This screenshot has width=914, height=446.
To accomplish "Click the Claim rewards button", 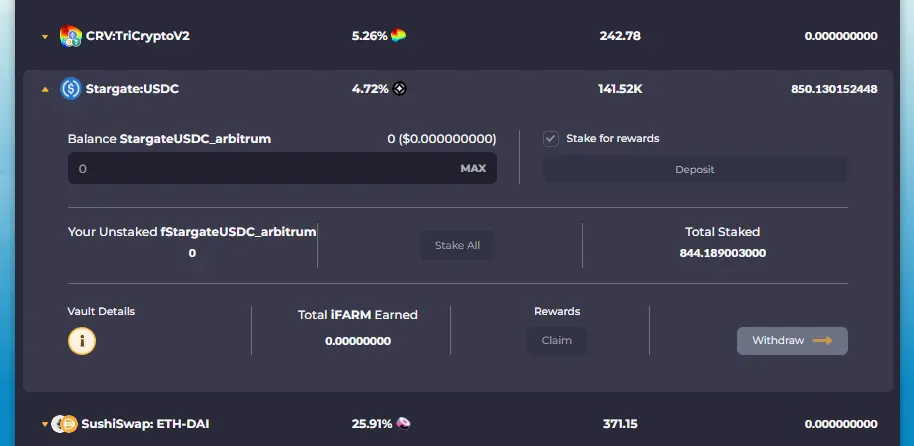I will click(557, 340).
